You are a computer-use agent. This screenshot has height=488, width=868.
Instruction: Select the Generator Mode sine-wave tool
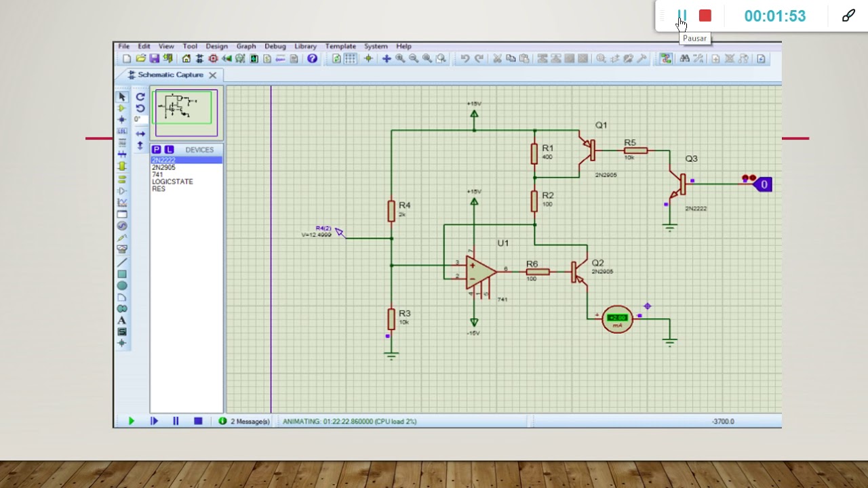[122, 226]
